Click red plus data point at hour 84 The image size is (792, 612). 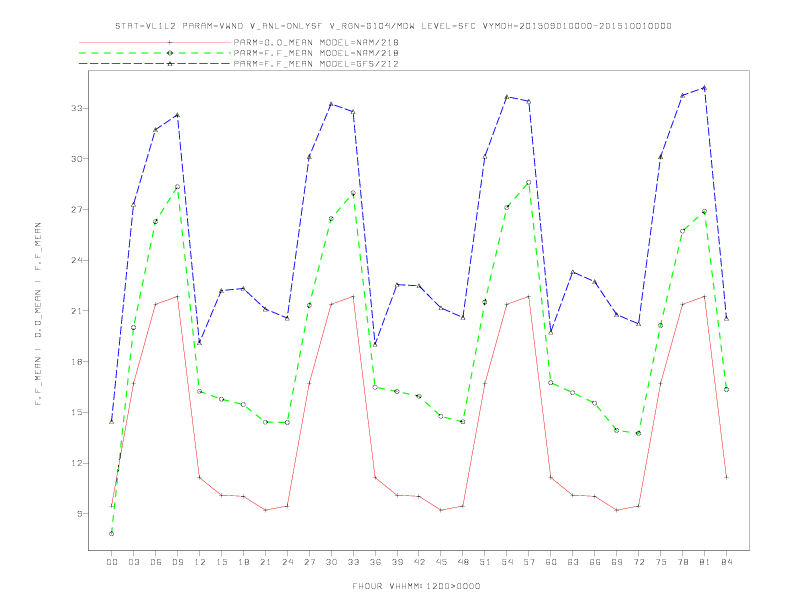(726, 477)
